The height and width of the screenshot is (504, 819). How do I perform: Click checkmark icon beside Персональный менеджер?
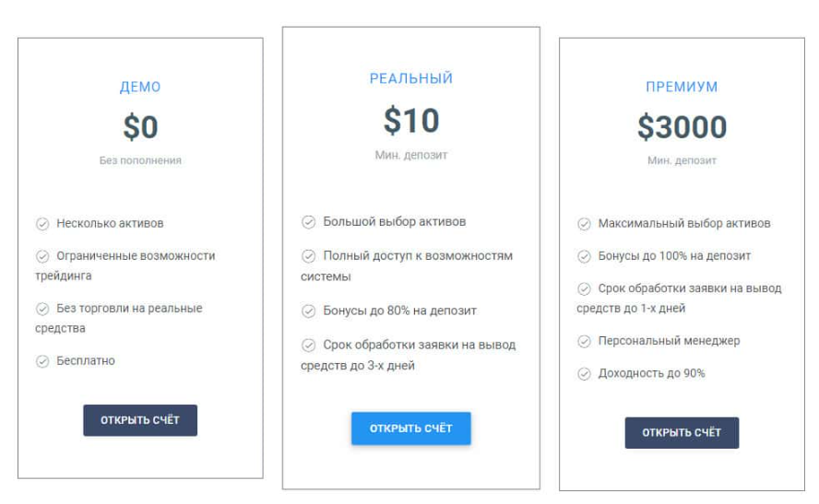pyautogui.click(x=584, y=341)
